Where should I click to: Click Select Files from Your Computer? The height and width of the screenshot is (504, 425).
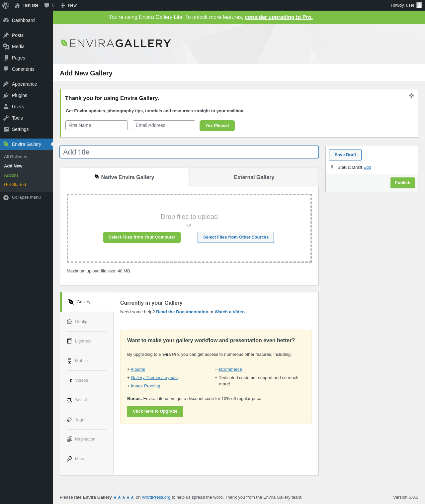pyautogui.click(x=142, y=237)
